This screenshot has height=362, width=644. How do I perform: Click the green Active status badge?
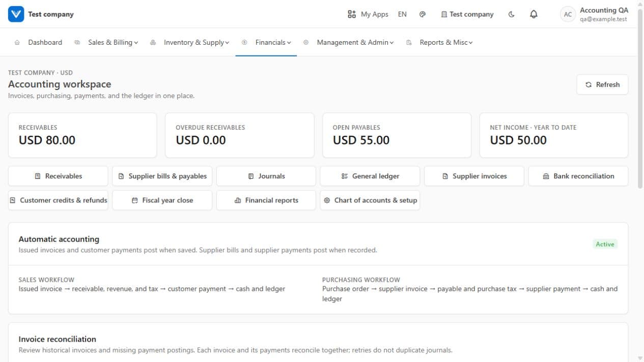click(x=605, y=245)
